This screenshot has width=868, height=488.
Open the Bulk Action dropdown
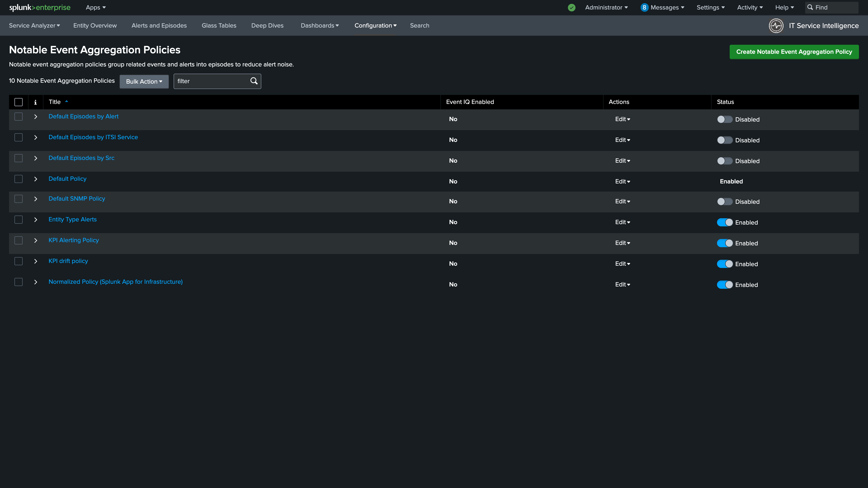tap(144, 82)
